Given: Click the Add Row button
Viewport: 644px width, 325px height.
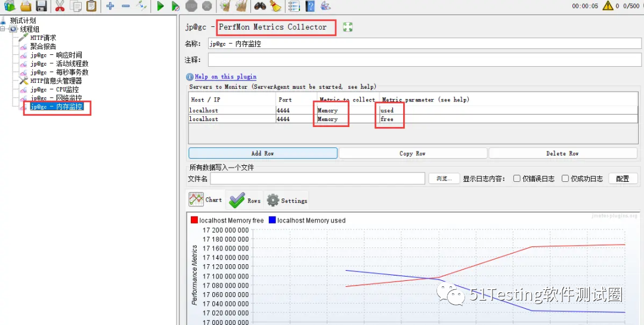Looking at the screenshot, I should pos(262,153).
